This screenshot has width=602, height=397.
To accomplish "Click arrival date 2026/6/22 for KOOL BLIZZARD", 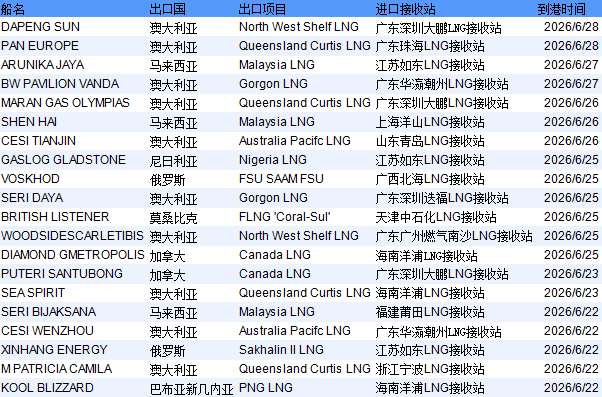I will tap(571, 388).
